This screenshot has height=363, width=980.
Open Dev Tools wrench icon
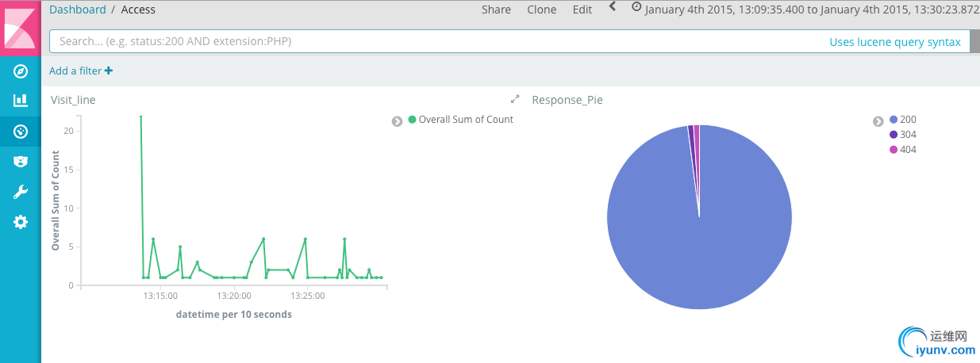pos(21,191)
